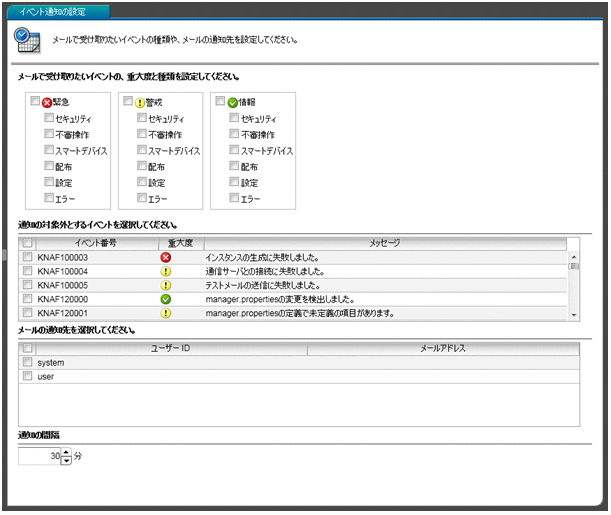Click the event notification calendar icon
The width and height of the screenshot is (611, 515).
pyautogui.click(x=27, y=41)
